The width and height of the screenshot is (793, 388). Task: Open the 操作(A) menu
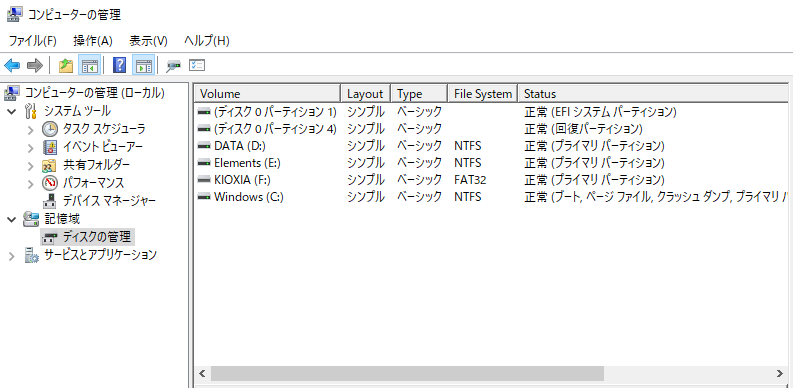point(93,41)
